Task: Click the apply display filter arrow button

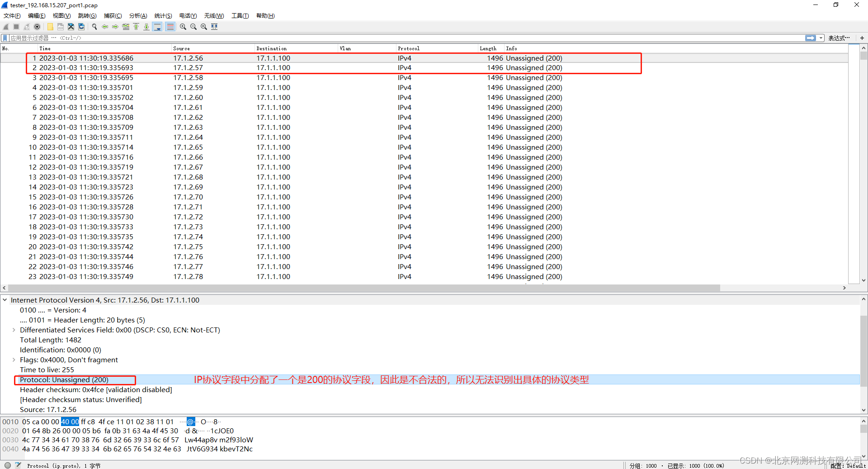Action: pos(811,38)
